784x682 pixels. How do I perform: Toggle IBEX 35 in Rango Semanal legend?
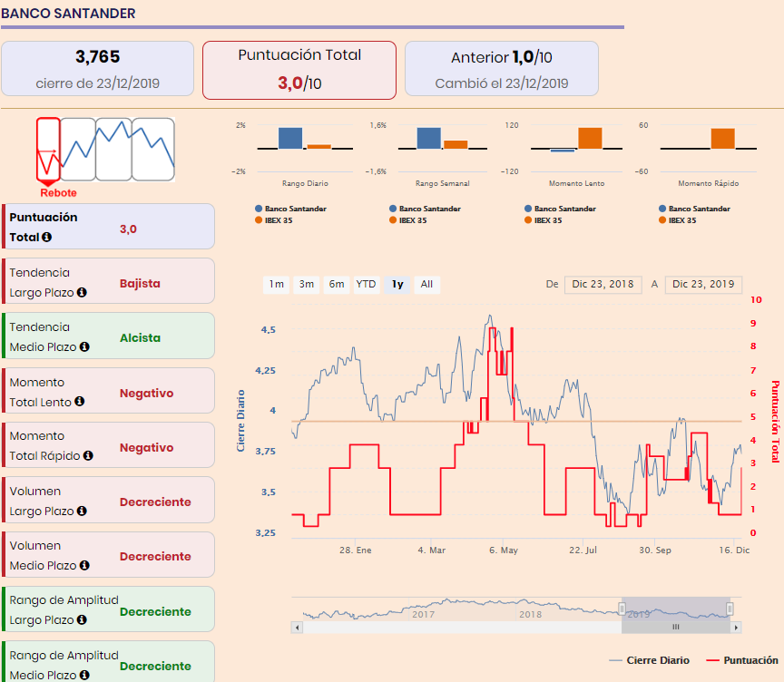pyautogui.click(x=407, y=220)
